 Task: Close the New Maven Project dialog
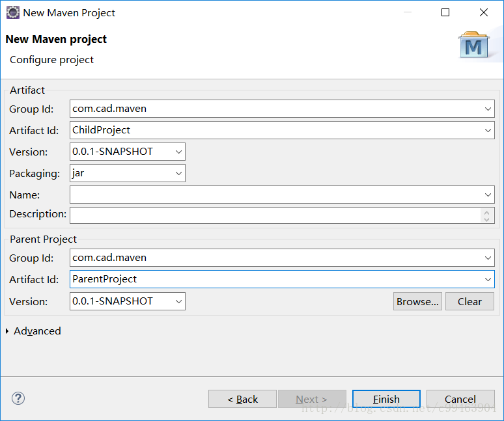(483, 12)
